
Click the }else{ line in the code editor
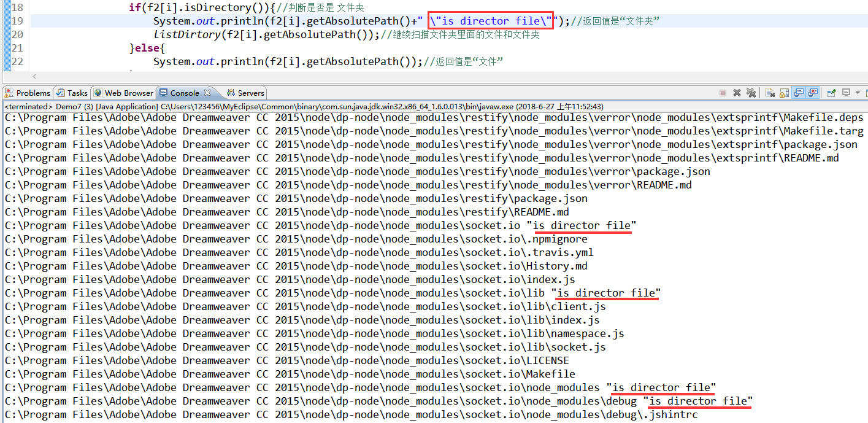click(147, 48)
